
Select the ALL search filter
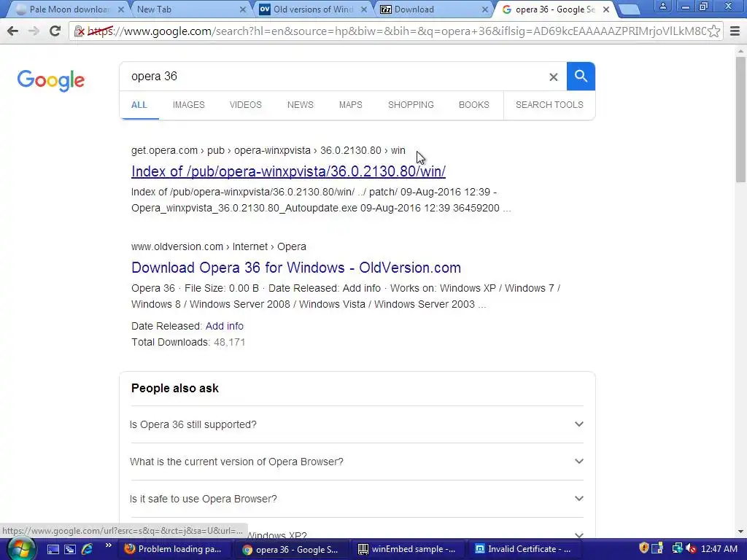[139, 105]
